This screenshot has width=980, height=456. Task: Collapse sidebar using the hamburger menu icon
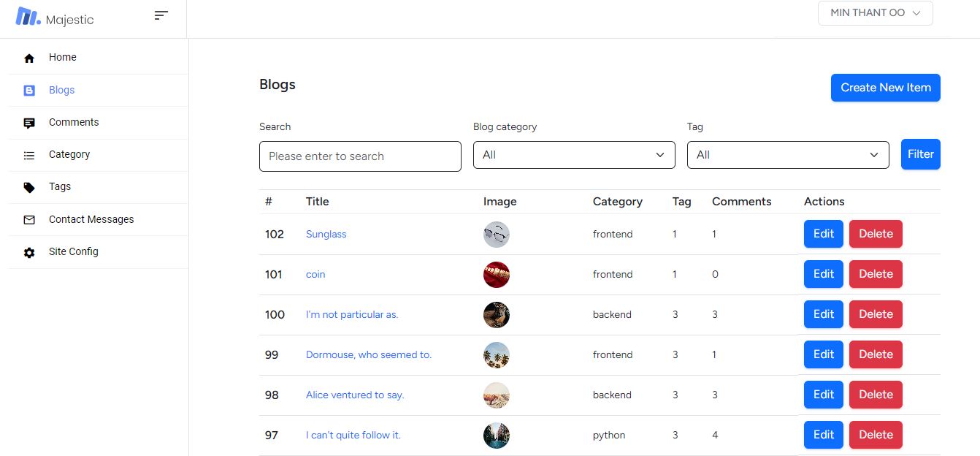coord(161,15)
